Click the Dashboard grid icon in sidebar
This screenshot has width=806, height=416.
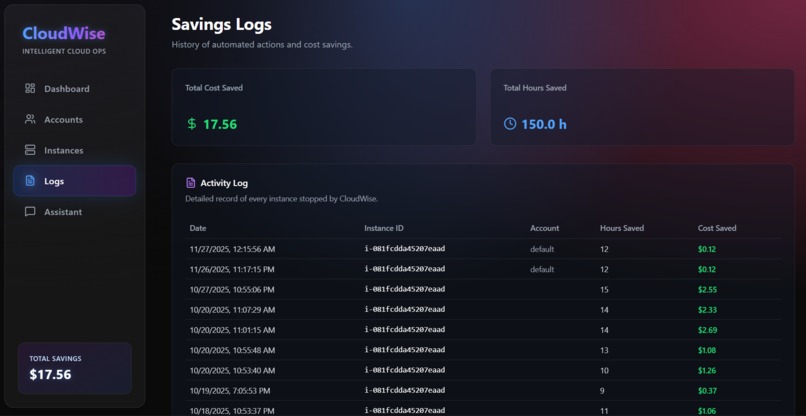(x=30, y=88)
